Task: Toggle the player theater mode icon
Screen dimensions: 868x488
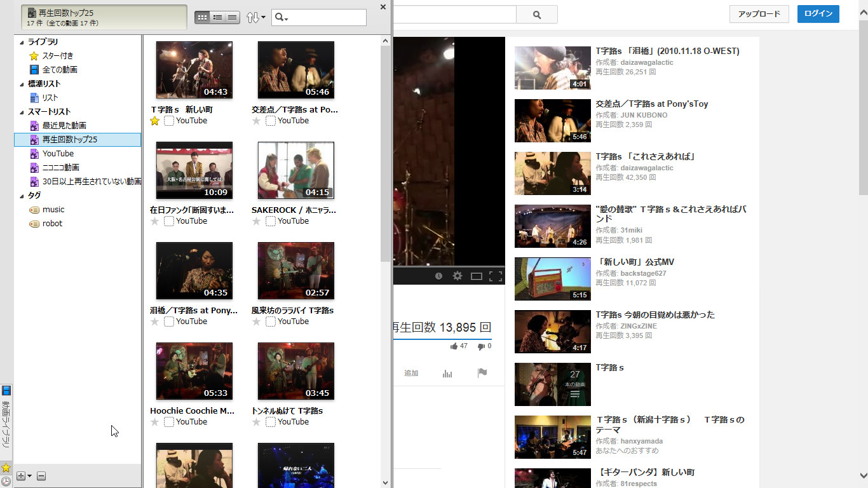Action: pos(477,276)
